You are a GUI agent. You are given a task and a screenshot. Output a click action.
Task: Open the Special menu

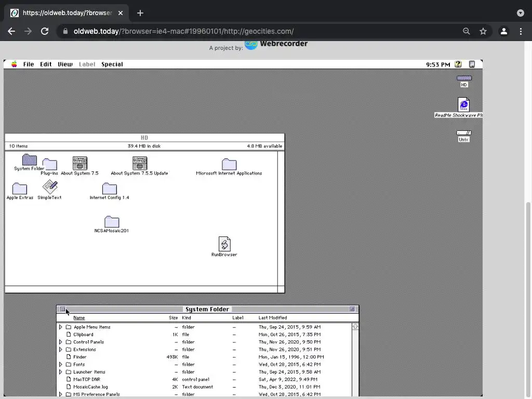coord(112,64)
